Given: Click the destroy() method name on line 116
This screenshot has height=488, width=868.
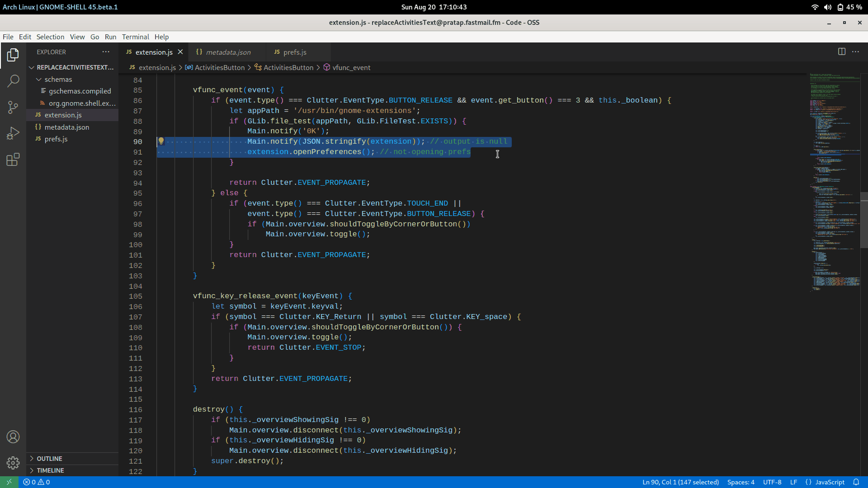Looking at the screenshot, I should (208, 409).
